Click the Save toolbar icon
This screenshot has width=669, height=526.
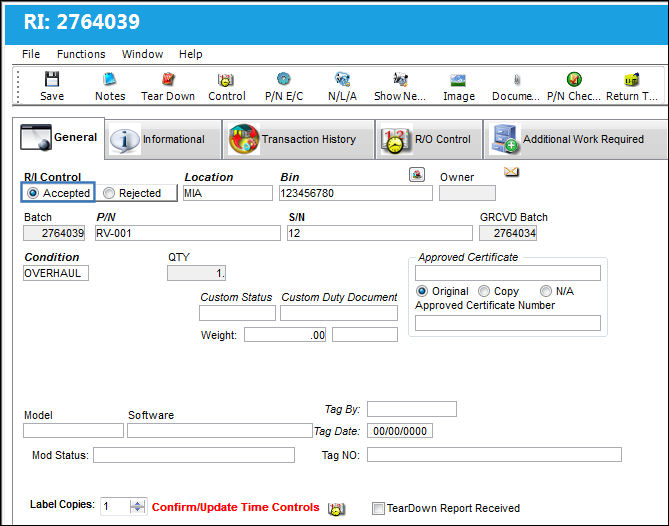click(x=52, y=79)
